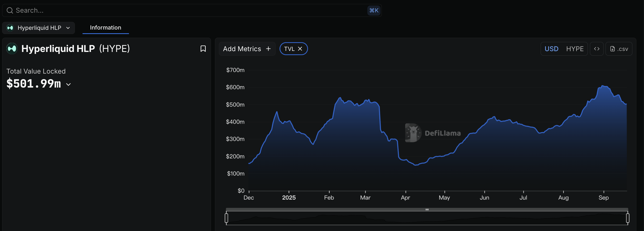Open the Add Metrics menu
This screenshot has height=231, width=644.
242,49
